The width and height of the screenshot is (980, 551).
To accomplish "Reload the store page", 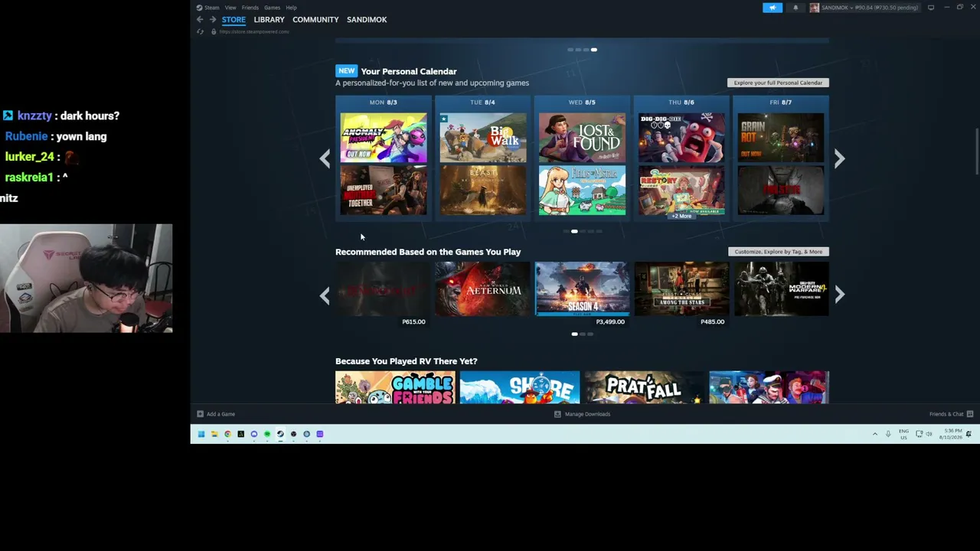I will pos(201,31).
